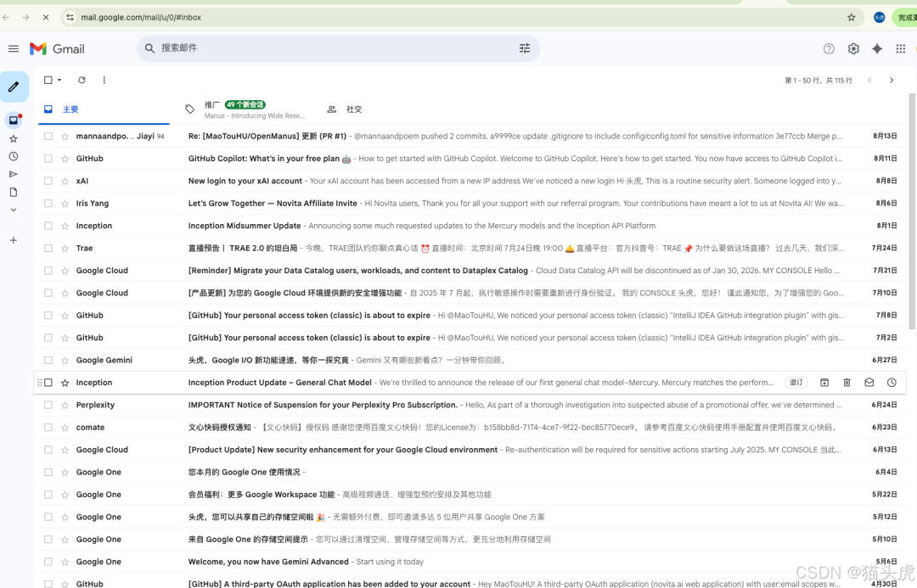Check the Inception Product Update checkbox
The image size is (917, 588).
pos(48,383)
